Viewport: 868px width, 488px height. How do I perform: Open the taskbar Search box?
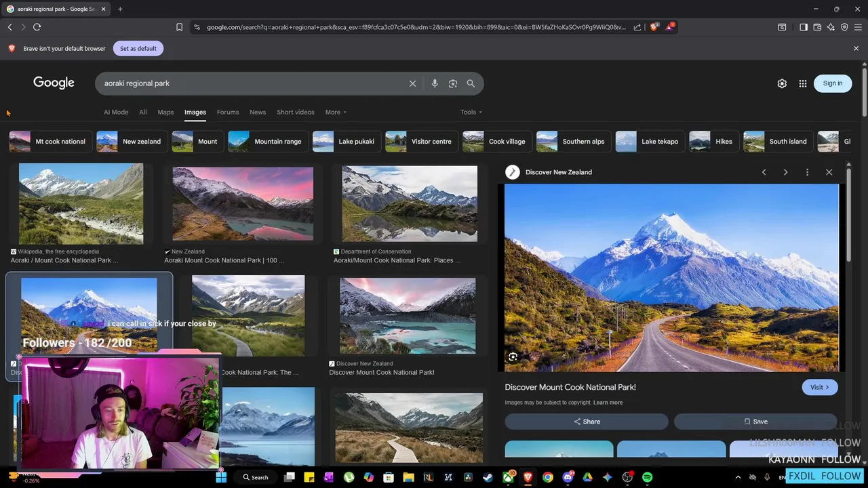[256, 477]
